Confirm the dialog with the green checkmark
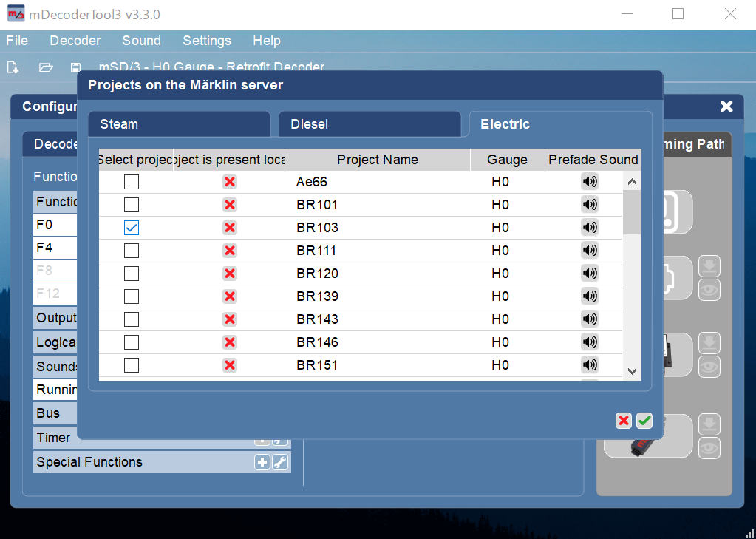Viewport: 756px width, 539px height. point(644,421)
